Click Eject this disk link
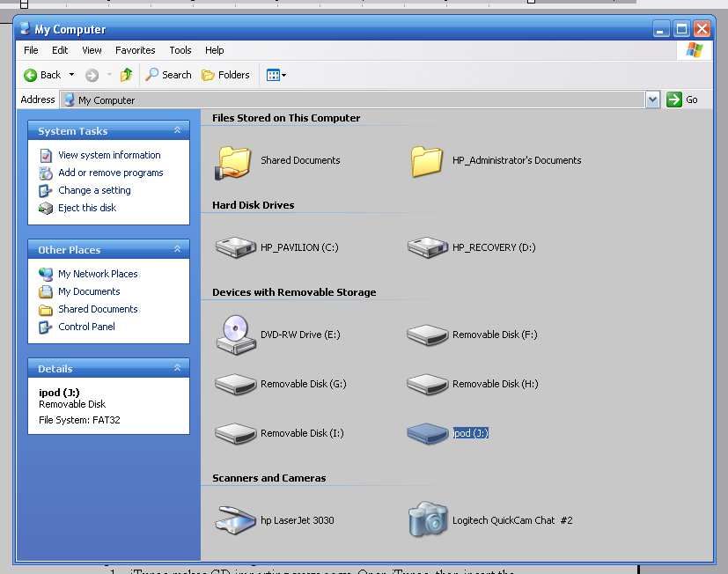The width and height of the screenshot is (728, 574). tap(87, 208)
